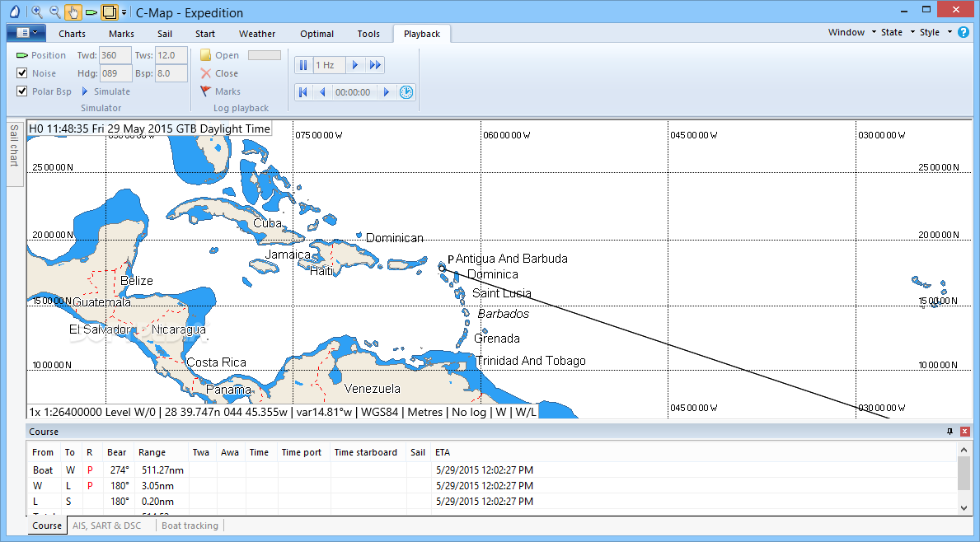Open the blue application menu button
This screenshot has height=542, width=980.
pyautogui.click(x=26, y=32)
